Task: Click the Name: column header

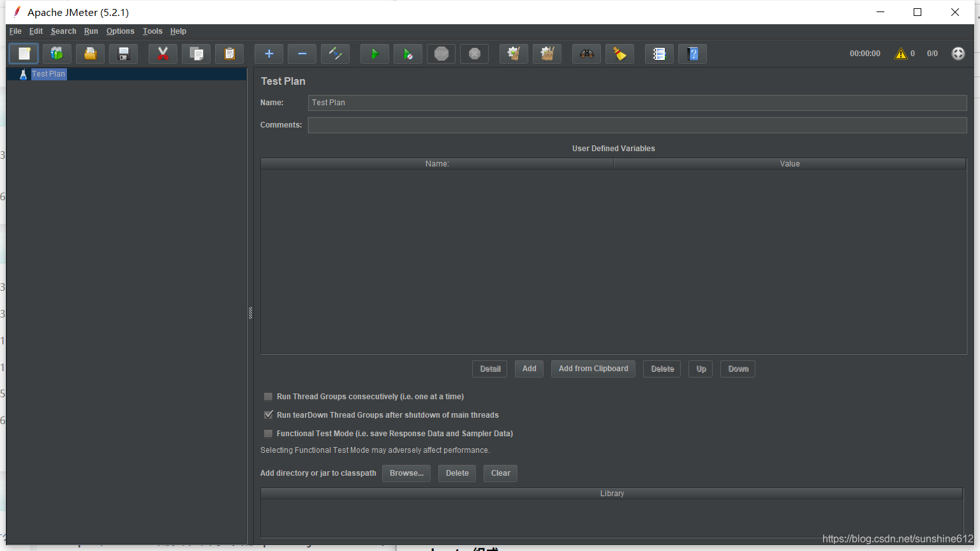Action: pos(437,164)
